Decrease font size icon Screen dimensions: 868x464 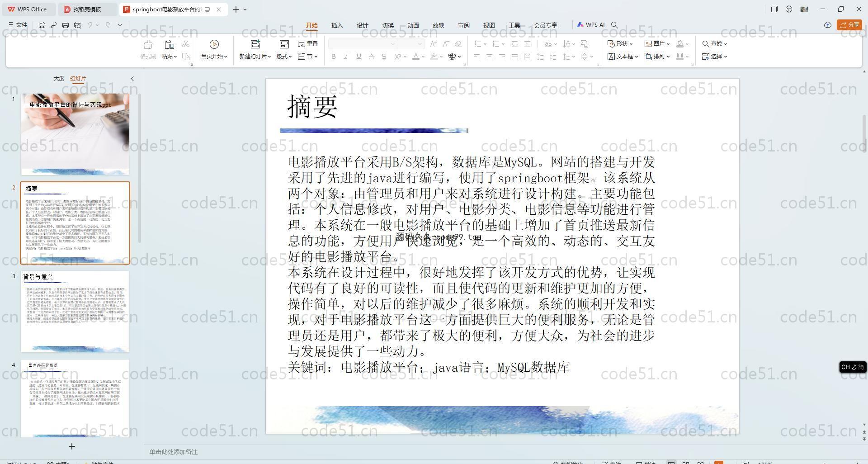click(446, 44)
